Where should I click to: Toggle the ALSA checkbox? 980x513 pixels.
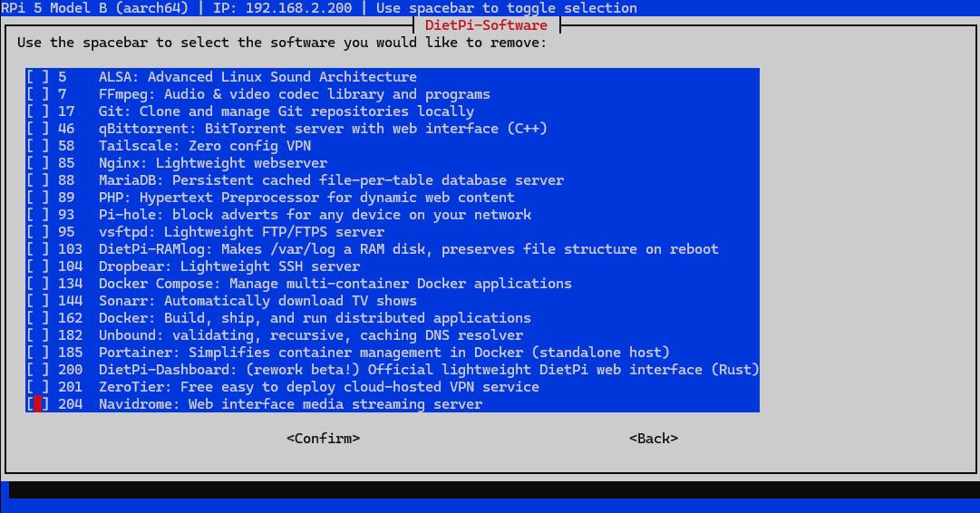coord(37,77)
